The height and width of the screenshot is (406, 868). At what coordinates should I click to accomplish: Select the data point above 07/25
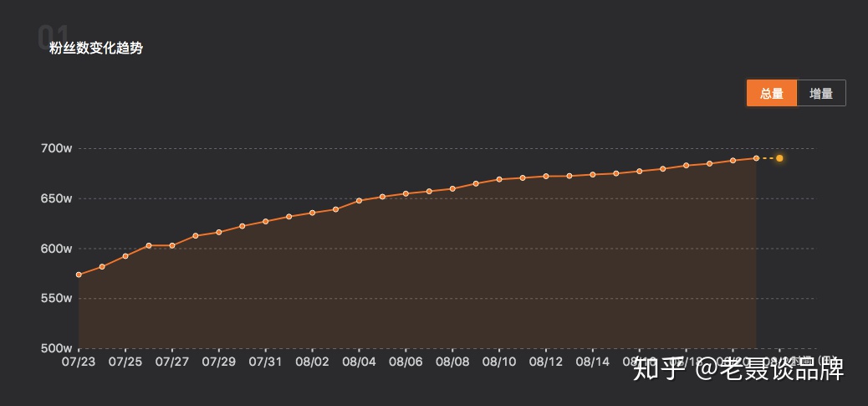(x=125, y=256)
